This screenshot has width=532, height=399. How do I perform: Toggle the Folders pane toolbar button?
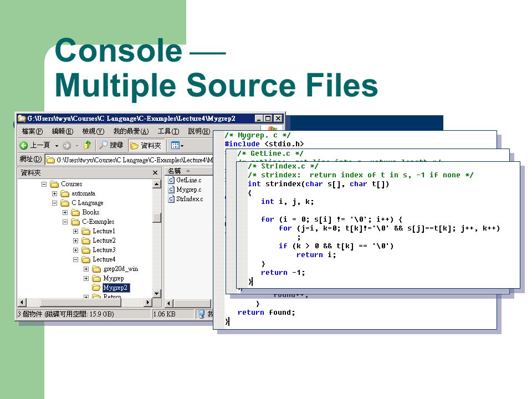(x=146, y=145)
